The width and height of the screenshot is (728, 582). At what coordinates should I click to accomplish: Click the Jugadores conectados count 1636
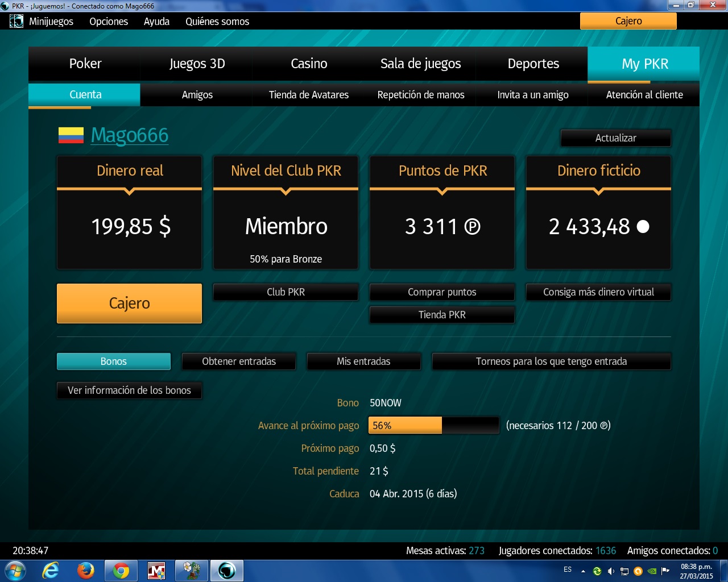pyautogui.click(x=606, y=551)
